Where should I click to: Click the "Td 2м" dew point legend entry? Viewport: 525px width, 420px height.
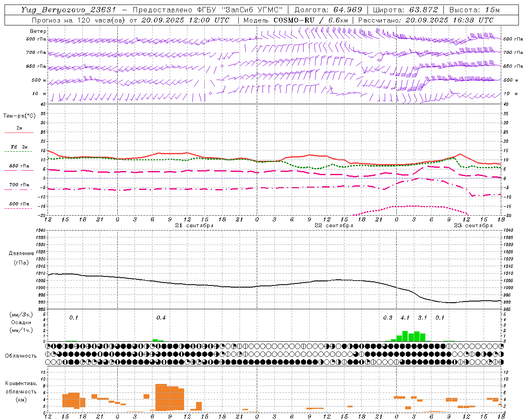19,147
